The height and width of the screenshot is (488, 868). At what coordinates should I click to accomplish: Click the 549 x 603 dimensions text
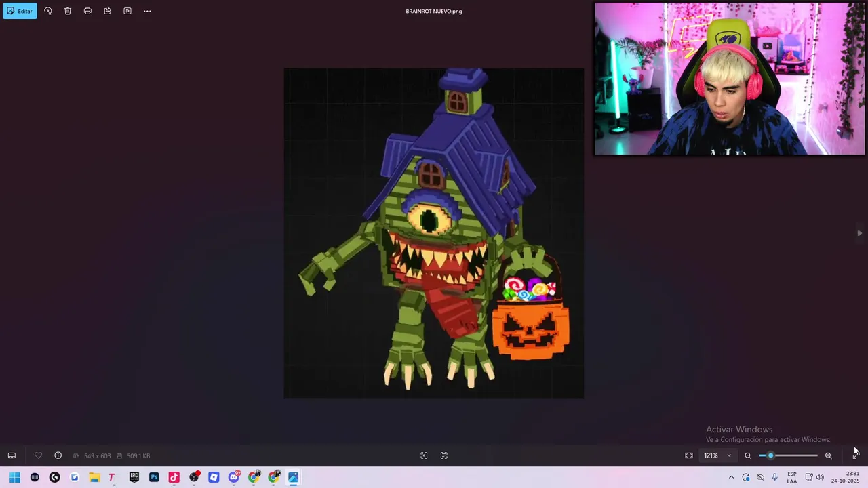97,455
